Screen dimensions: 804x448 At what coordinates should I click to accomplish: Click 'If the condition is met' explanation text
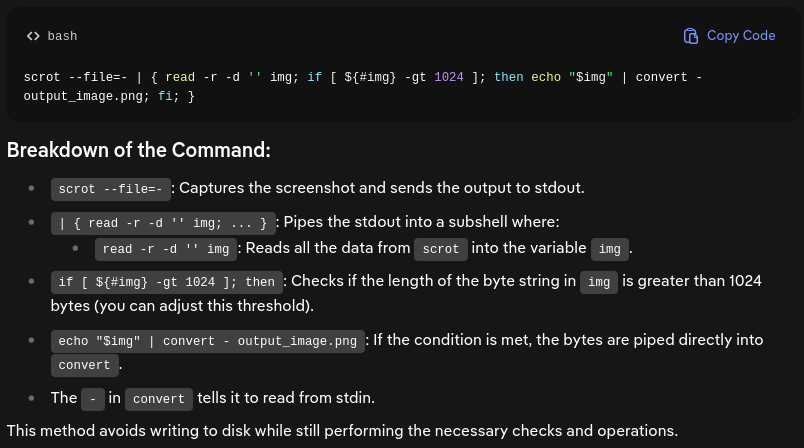tap(568, 340)
